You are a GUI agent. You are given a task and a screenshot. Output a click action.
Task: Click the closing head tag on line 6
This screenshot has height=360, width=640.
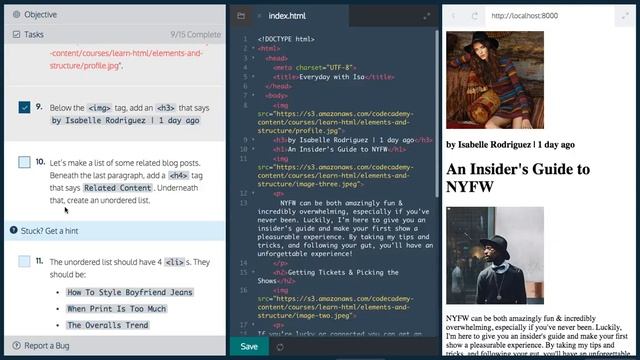coord(278,86)
